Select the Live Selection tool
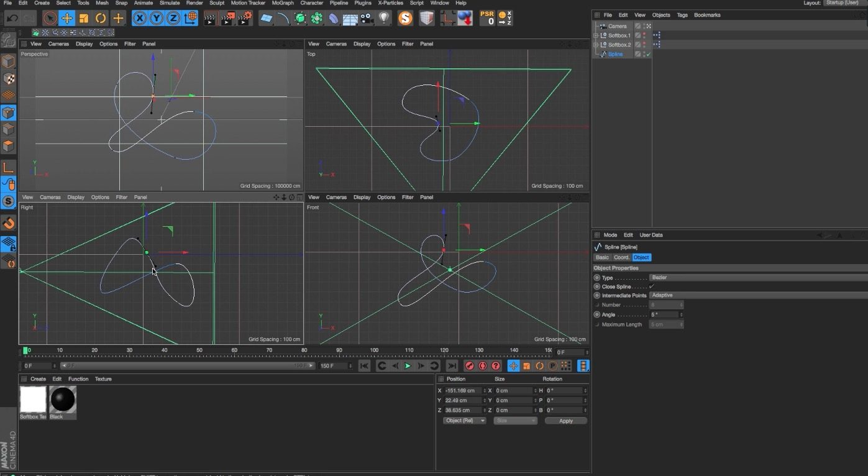Screen dimensions: 868x476 pyautogui.click(x=50, y=18)
